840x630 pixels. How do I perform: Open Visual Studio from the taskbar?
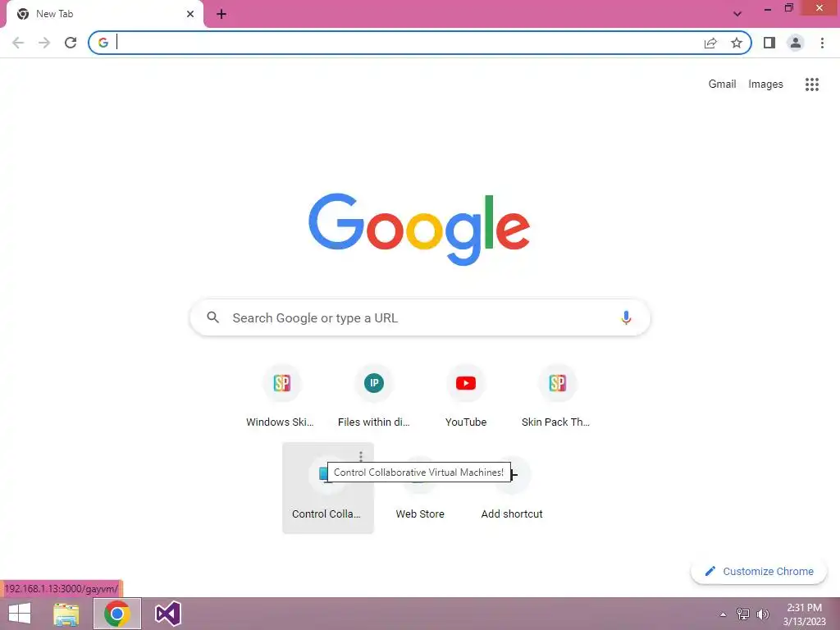(x=167, y=614)
